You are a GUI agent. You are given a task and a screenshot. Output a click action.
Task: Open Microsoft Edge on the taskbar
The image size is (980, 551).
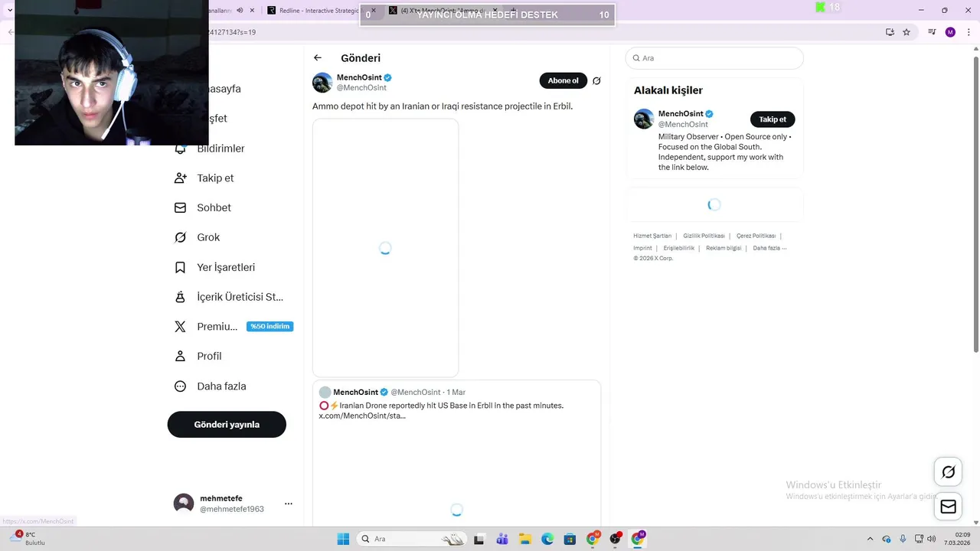(547, 539)
